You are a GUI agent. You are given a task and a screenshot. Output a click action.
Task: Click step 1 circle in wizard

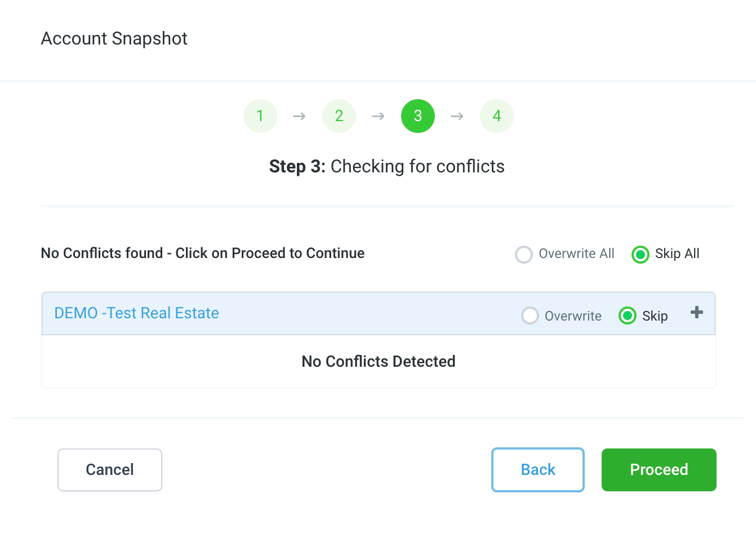click(x=260, y=116)
